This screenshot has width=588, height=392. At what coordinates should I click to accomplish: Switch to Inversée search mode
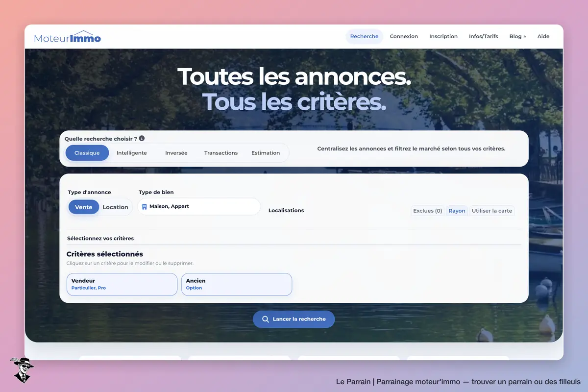[x=176, y=153]
